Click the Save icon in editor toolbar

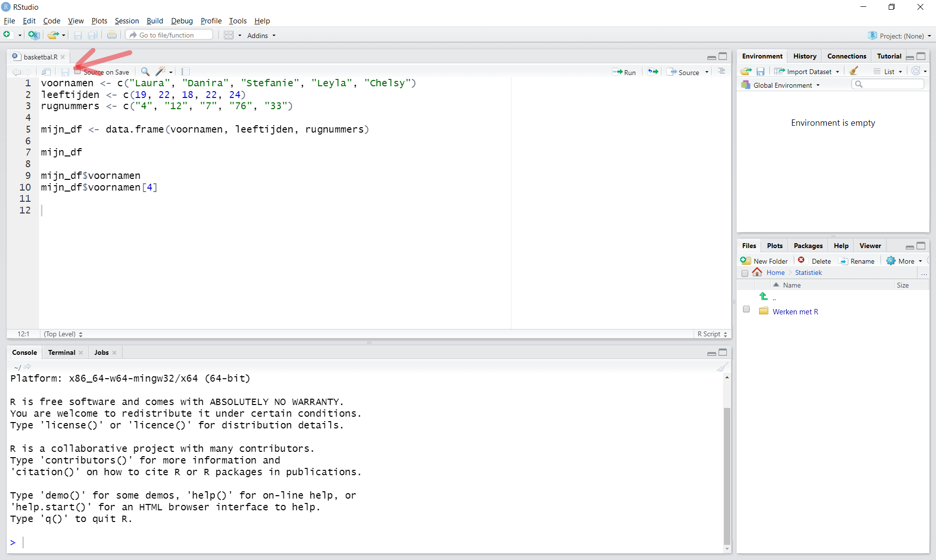[x=64, y=71]
